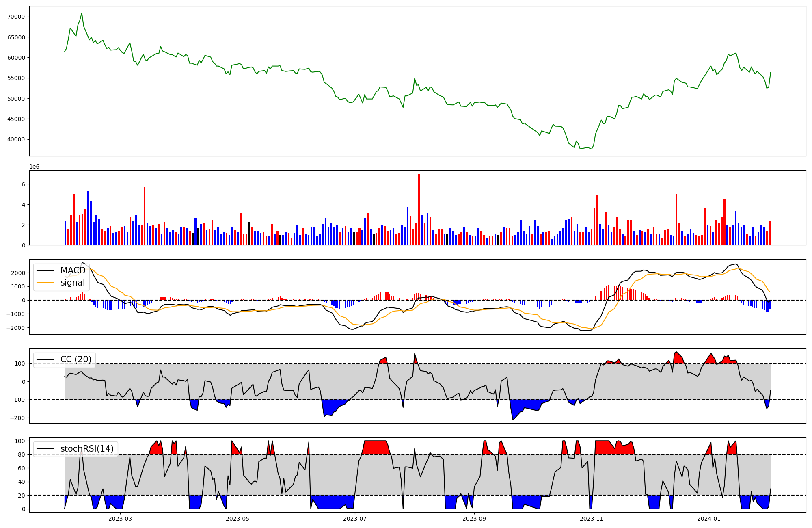This screenshot has width=812, height=528.
Task: Click the 40000 price axis tick label
Action: click(x=16, y=139)
